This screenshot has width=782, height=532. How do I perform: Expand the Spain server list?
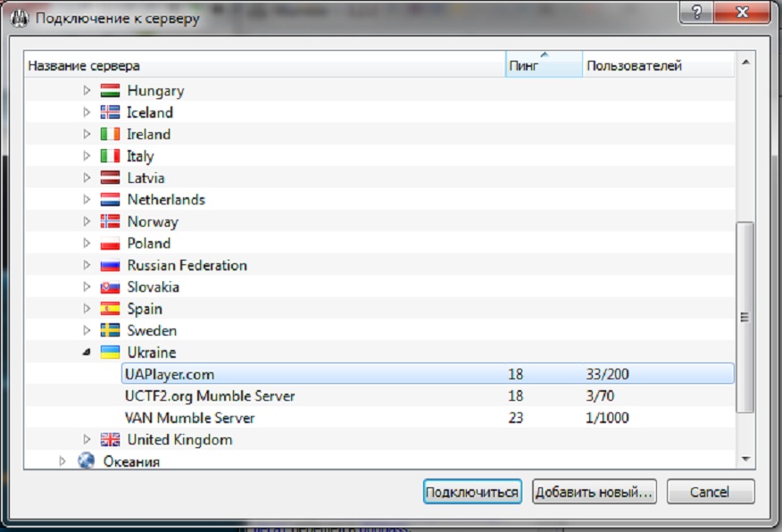click(87, 309)
